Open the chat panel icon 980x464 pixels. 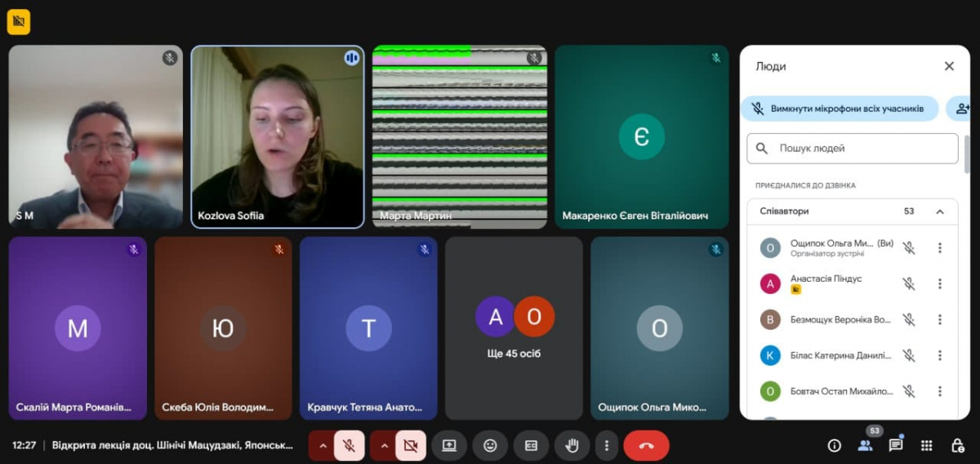tap(896, 445)
